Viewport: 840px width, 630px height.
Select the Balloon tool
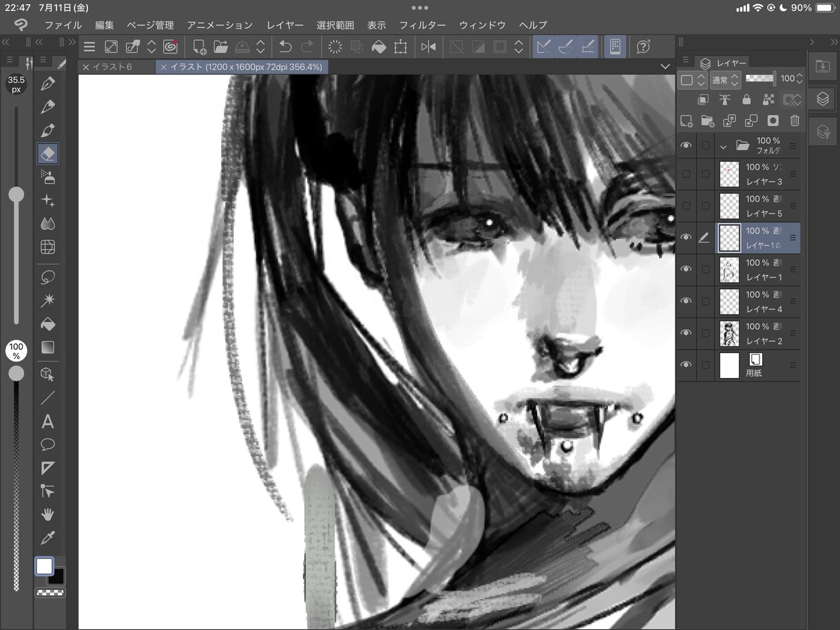(48, 444)
